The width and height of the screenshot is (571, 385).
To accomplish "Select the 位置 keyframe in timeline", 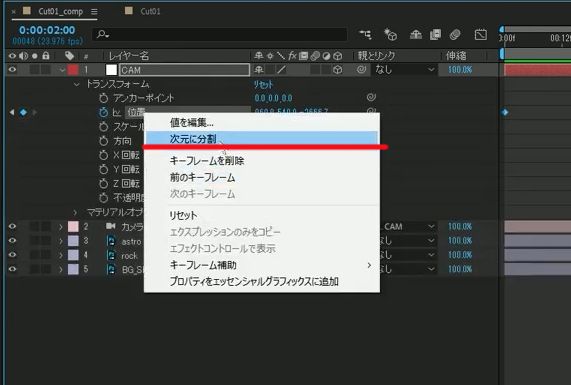I will click(x=505, y=112).
